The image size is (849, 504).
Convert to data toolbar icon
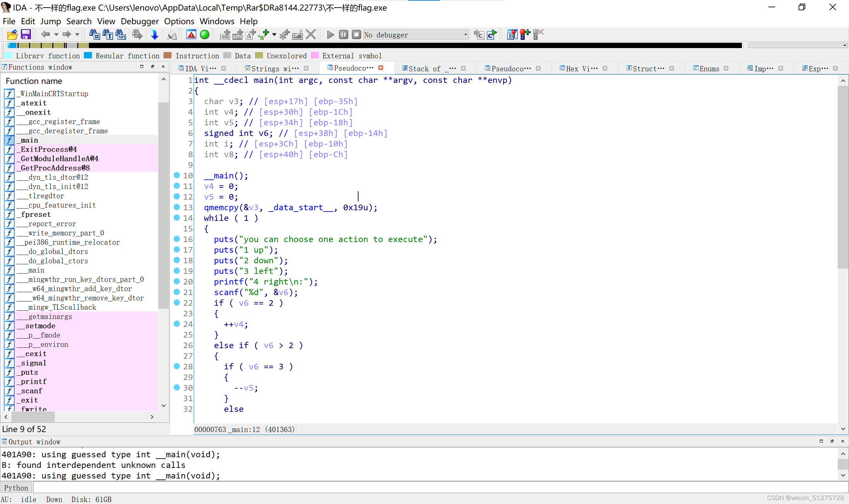pos(237,34)
